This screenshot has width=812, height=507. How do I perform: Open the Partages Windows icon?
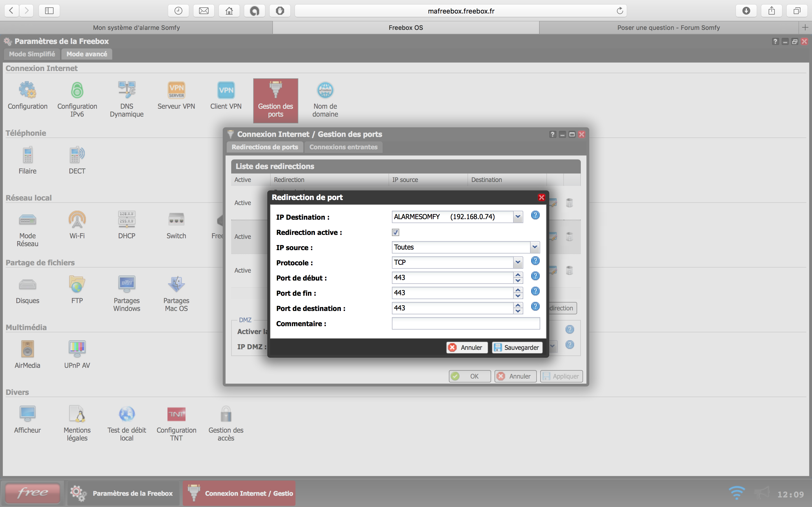pyautogui.click(x=127, y=285)
